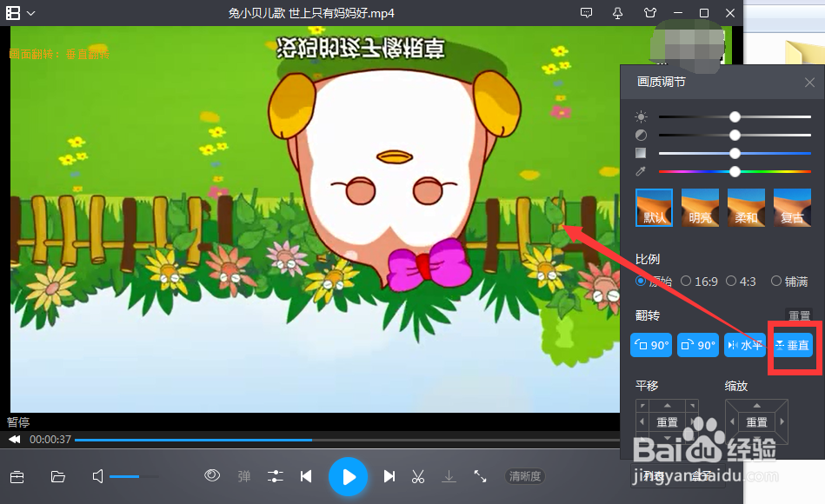
Task: Pan the picture up arrow
Action: point(667,406)
